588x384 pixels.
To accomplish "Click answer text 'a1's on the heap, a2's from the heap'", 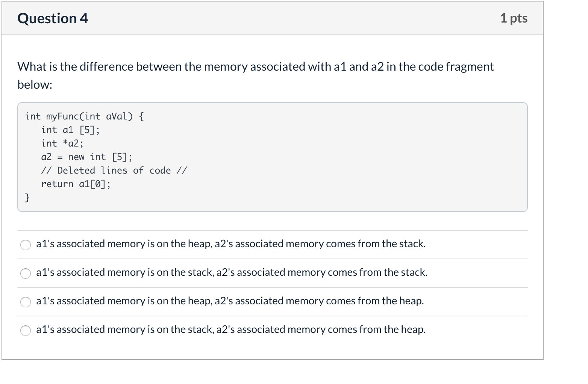I will pyautogui.click(x=230, y=301).
